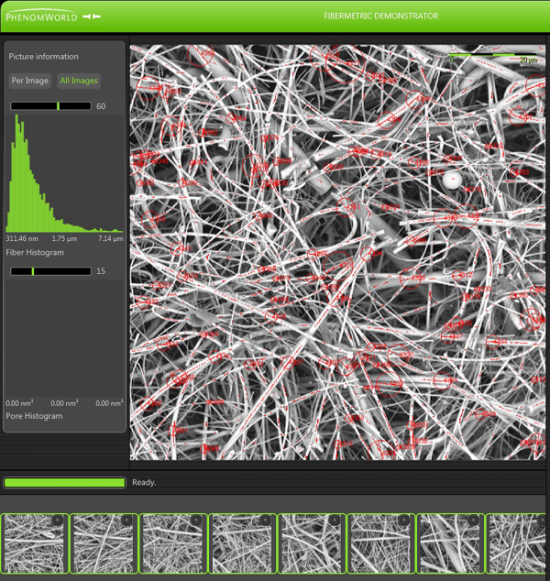Remove the fifth thumbnail via its close icon

[335, 520]
